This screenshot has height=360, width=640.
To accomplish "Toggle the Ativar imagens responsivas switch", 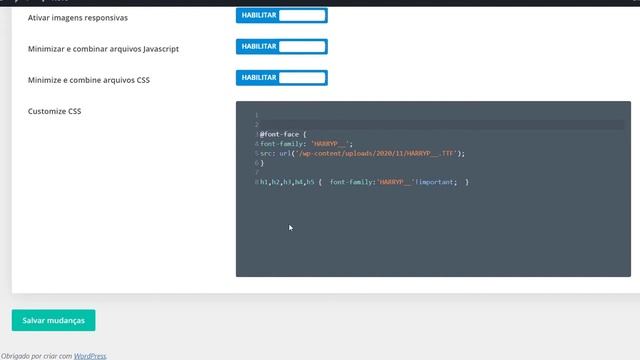I will click(282, 16).
